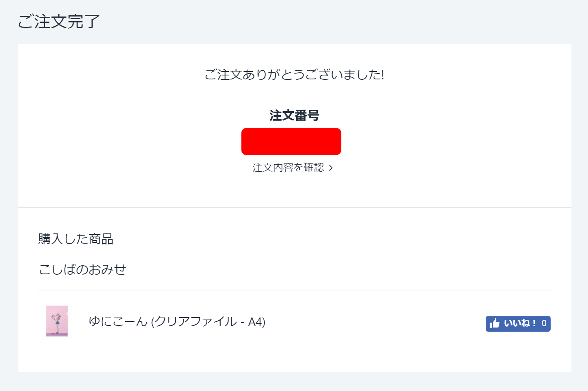This screenshot has height=391, width=588.
Task: Click the ご注文完了 page heading
Action: [x=59, y=22]
